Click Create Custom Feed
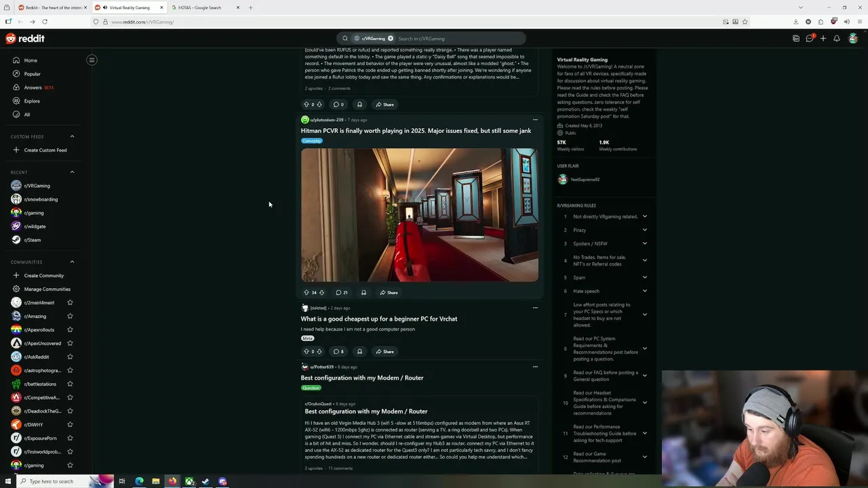868x488 pixels. pyautogui.click(x=45, y=150)
